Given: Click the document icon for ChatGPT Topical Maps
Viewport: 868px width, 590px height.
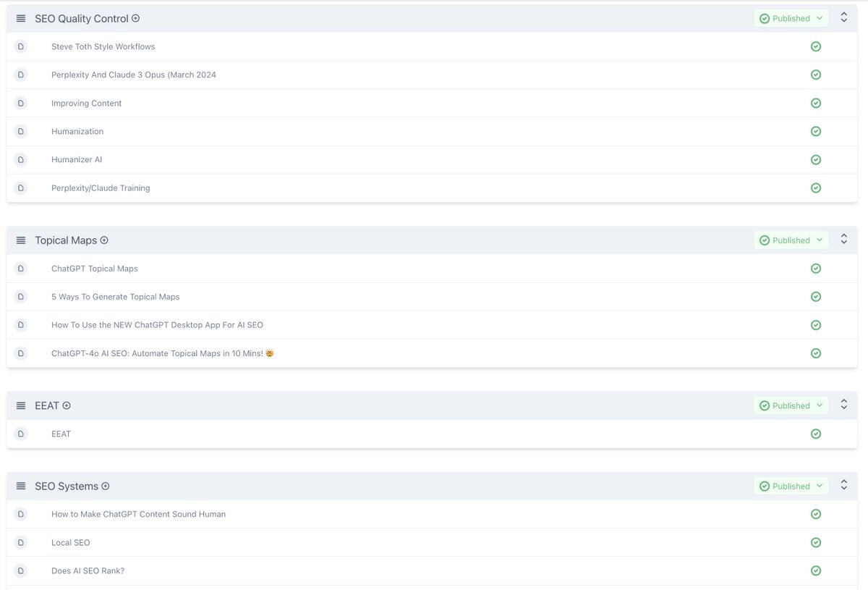Looking at the screenshot, I should pyautogui.click(x=20, y=269).
